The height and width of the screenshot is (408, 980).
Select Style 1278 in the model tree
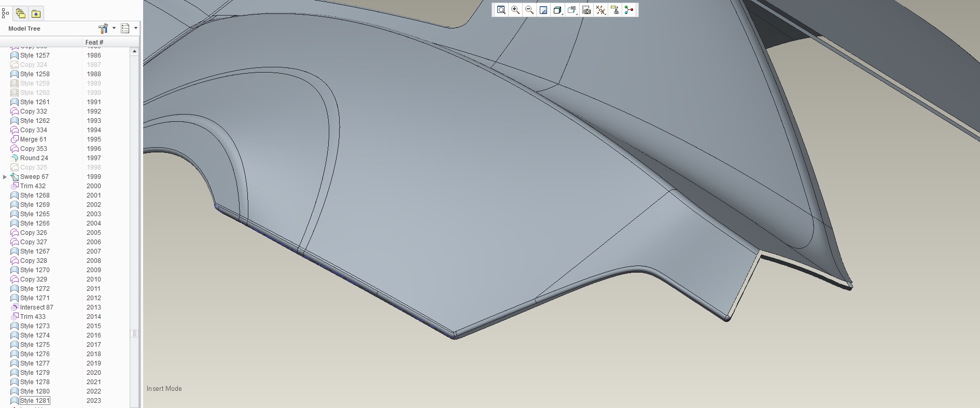pos(35,382)
